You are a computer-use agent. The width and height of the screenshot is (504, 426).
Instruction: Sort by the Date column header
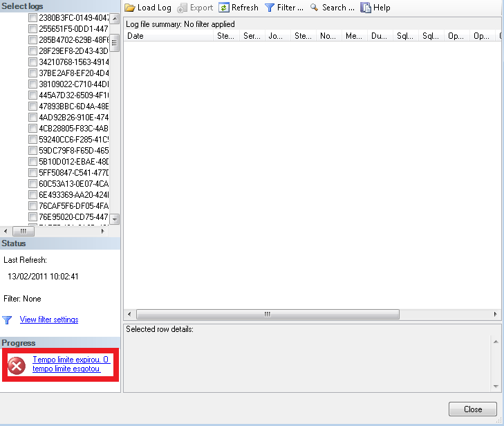(168, 36)
